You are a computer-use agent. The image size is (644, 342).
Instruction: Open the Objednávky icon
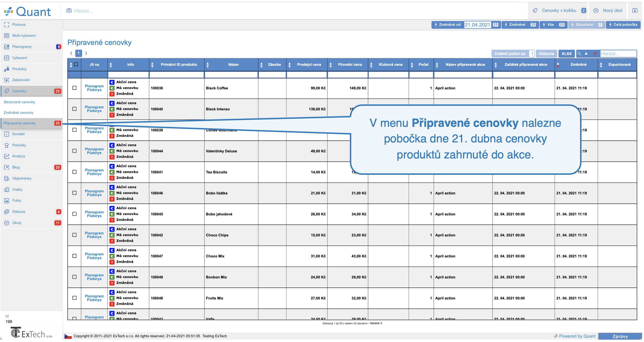pyautogui.click(x=7, y=178)
